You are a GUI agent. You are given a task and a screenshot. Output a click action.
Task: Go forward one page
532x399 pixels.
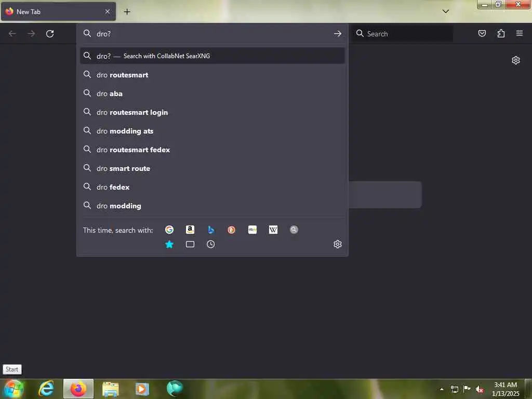pos(31,34)
